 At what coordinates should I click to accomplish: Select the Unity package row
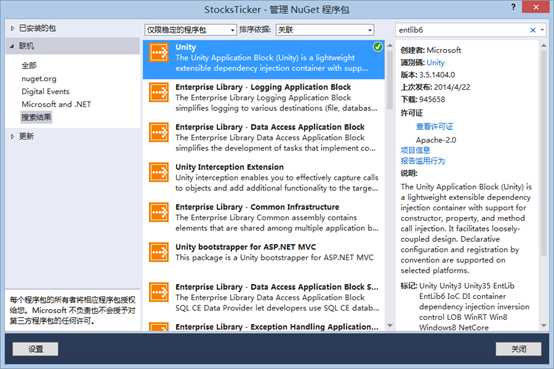click(264, 59)
